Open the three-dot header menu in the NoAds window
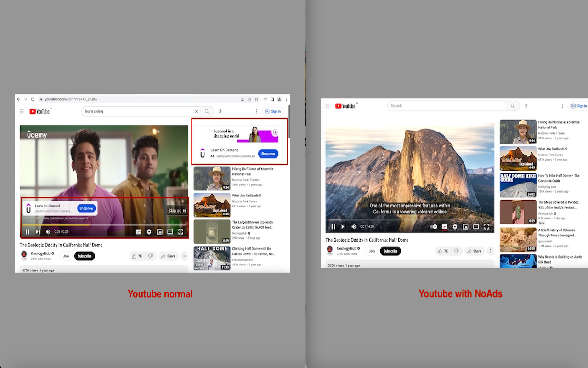Image resolution: width=588 pixels, height=368 pixels. 561,106
